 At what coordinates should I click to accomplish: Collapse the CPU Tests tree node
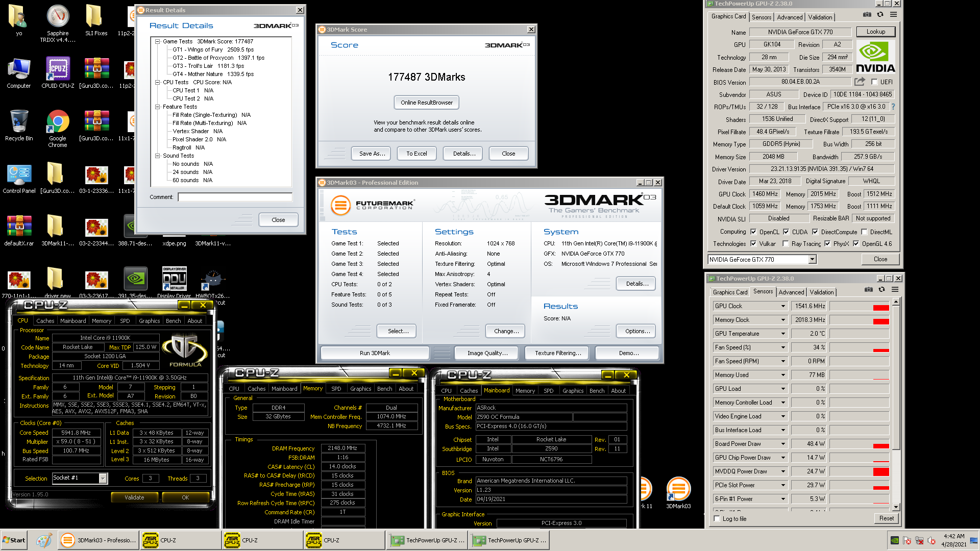pos(157,82)
